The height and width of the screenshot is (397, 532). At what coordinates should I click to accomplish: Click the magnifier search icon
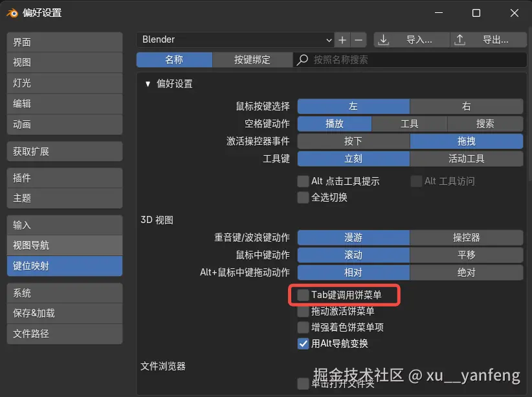pos(302,60)
